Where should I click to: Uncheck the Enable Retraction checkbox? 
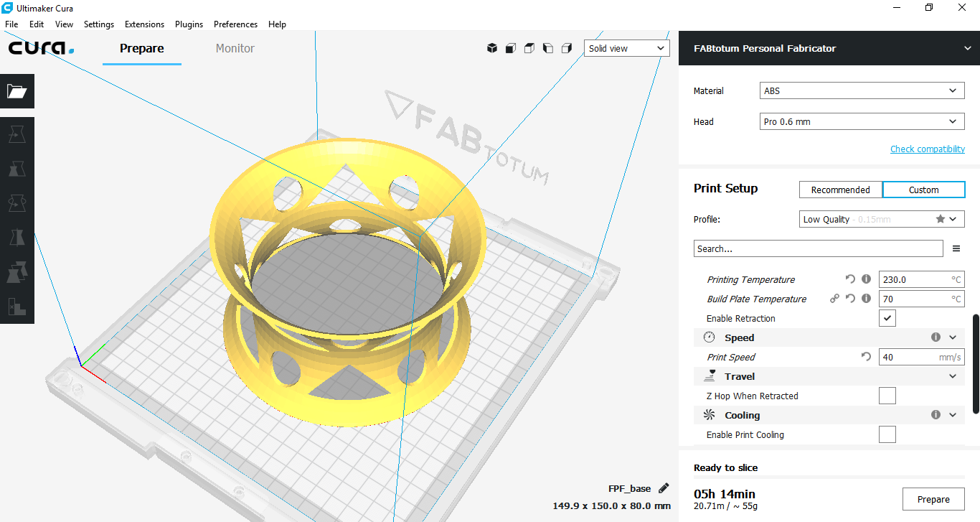(887, 318)
